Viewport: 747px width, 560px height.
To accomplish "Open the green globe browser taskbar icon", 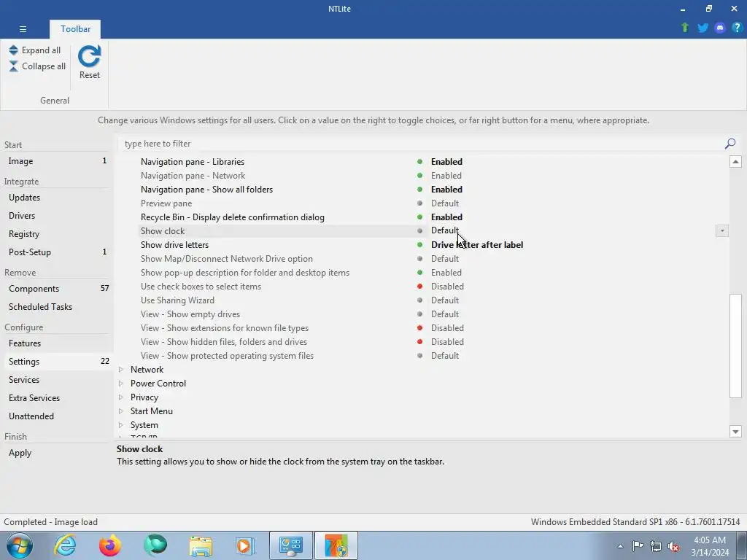I will tap(155, 545).
